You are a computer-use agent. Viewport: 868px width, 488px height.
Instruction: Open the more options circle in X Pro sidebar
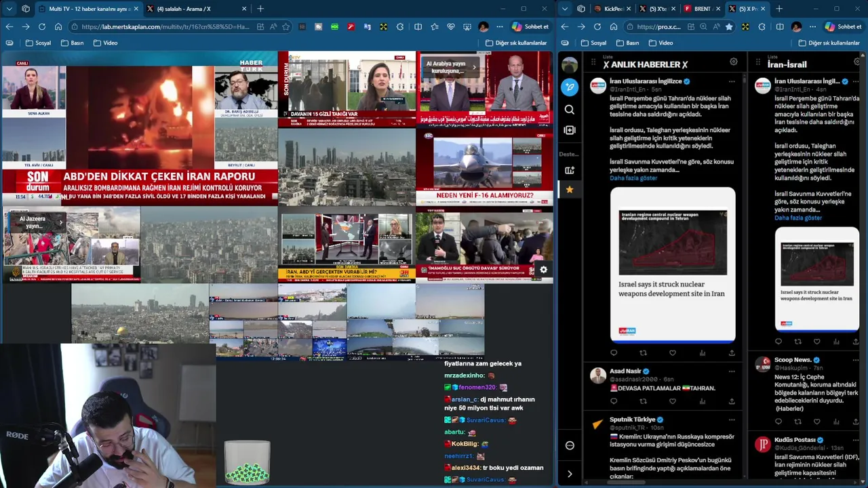(570, 445)
